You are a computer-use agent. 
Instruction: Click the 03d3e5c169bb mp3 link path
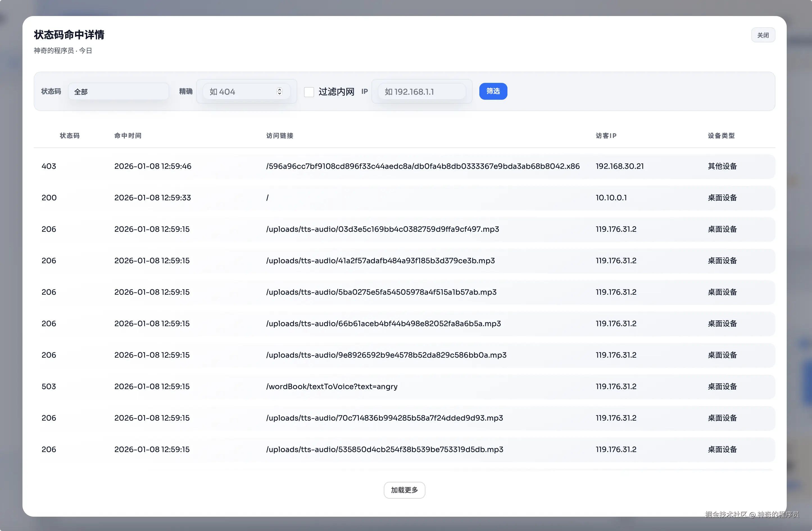(382, 229)
